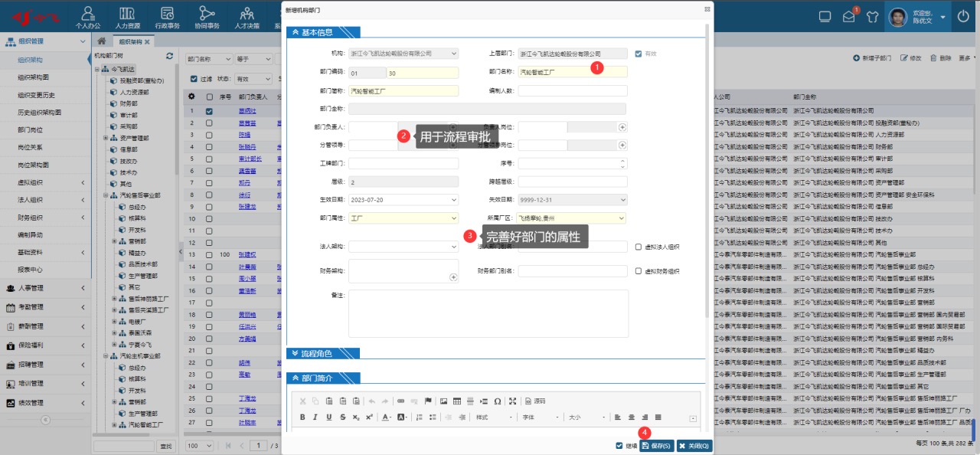Refresh the 机构部门树 tree
The image size is (980, 455).
pyautogui.click(x=169, y=56)
